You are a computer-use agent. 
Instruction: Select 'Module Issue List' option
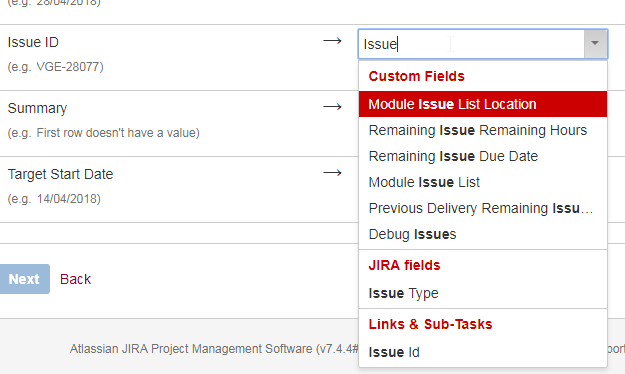coord(483,182)
